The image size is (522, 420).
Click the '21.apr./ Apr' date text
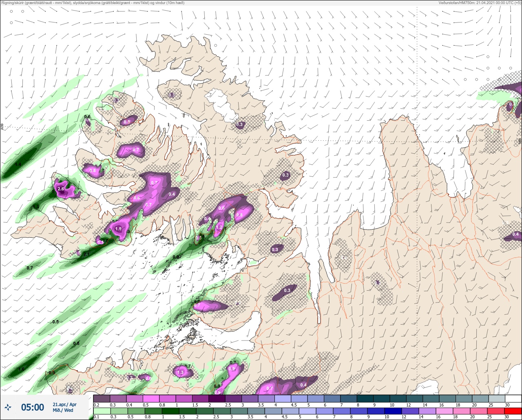(64, 405)
